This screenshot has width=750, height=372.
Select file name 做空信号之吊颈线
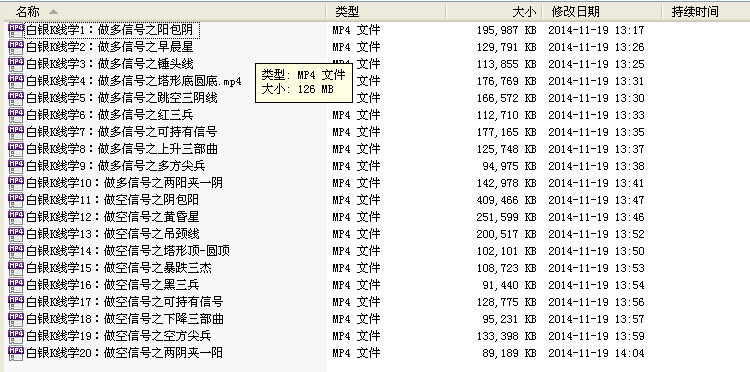pyautogui.click(x=151, y=234)
